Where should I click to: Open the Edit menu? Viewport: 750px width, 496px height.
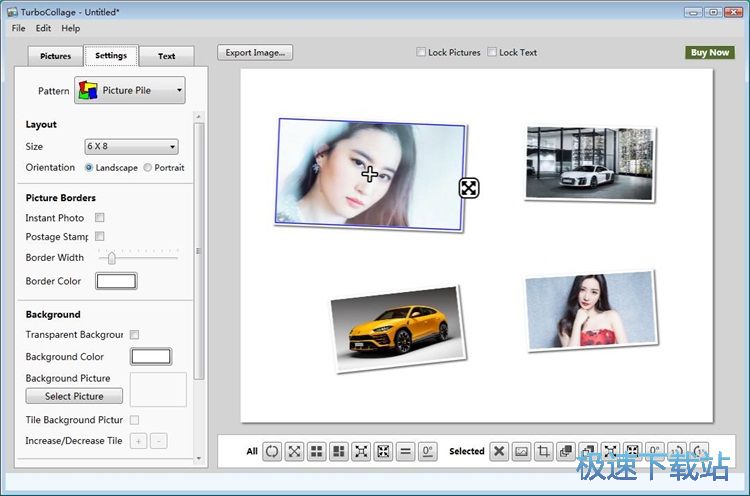(43, 28)
